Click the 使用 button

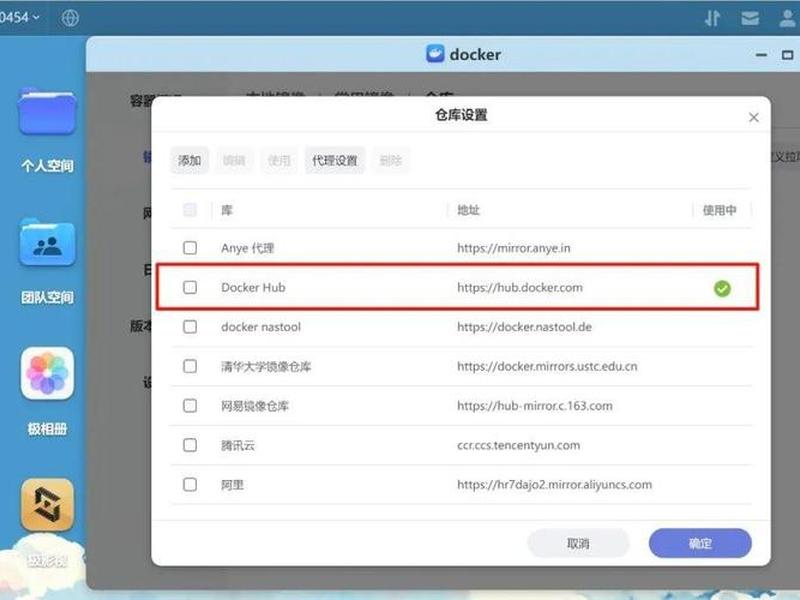click(279, 160)
